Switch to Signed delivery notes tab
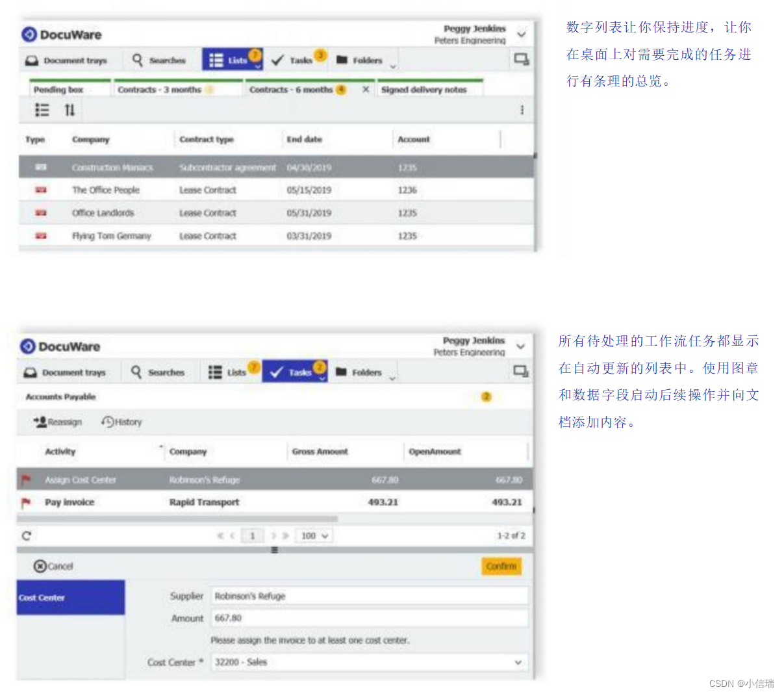Screen dimensions: 784x694 pyautogui.click(x=424, y=90)
